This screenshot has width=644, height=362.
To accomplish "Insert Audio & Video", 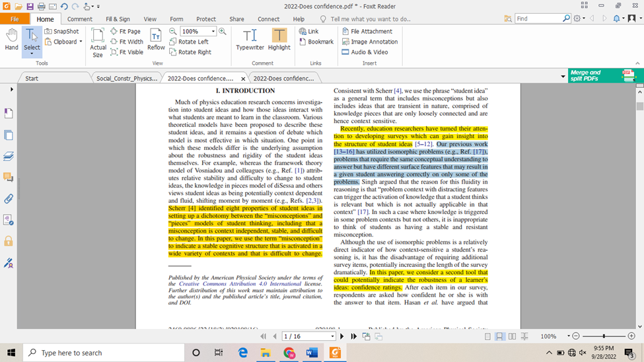I will coord(365,52).
